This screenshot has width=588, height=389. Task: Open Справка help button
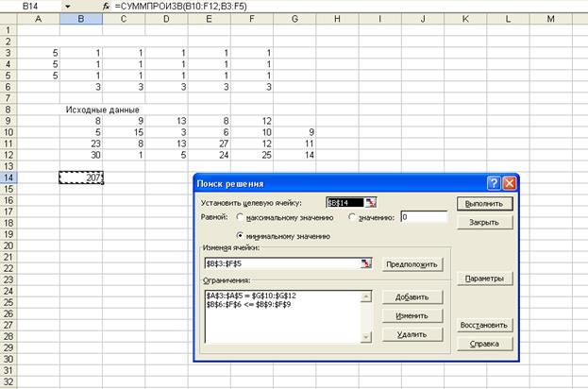point(484,344)
